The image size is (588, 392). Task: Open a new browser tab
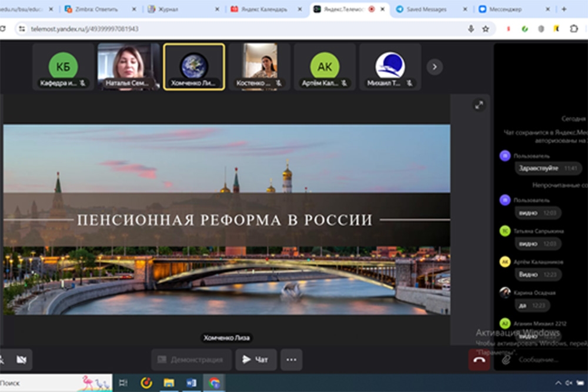[x=564, y=9]
